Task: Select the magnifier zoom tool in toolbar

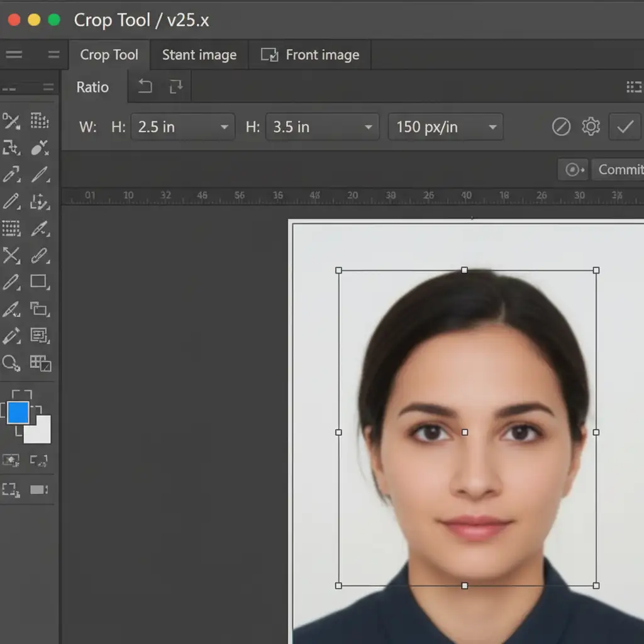Action: coord(11,363)
